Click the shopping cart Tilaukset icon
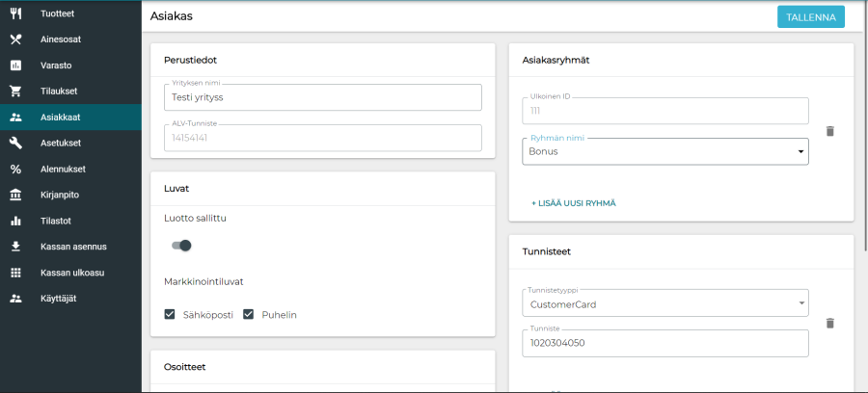The width and height of the screenshot is (868, 393). [15, 92]
